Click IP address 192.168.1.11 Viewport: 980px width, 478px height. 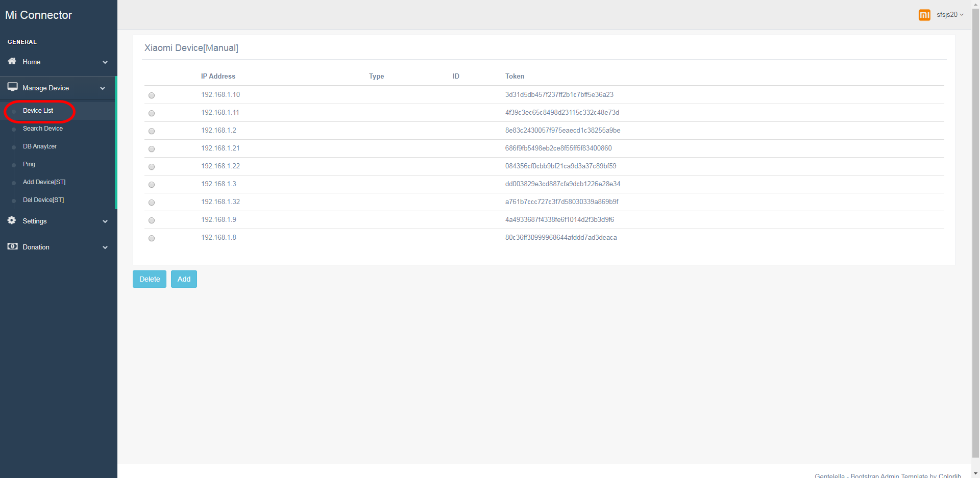220,112
